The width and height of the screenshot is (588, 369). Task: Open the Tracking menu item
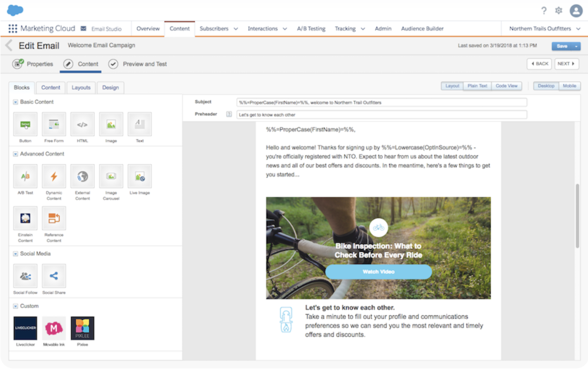[349, 28]
